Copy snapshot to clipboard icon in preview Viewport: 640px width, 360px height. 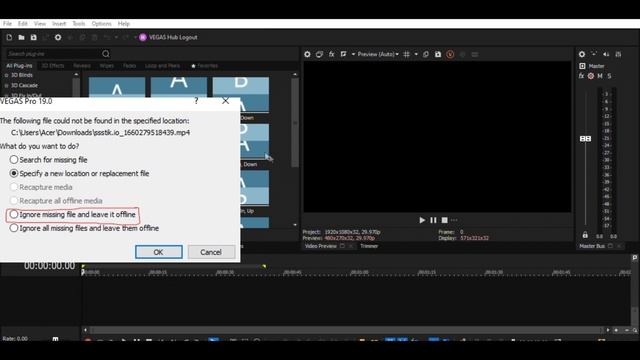coord(426,54)
